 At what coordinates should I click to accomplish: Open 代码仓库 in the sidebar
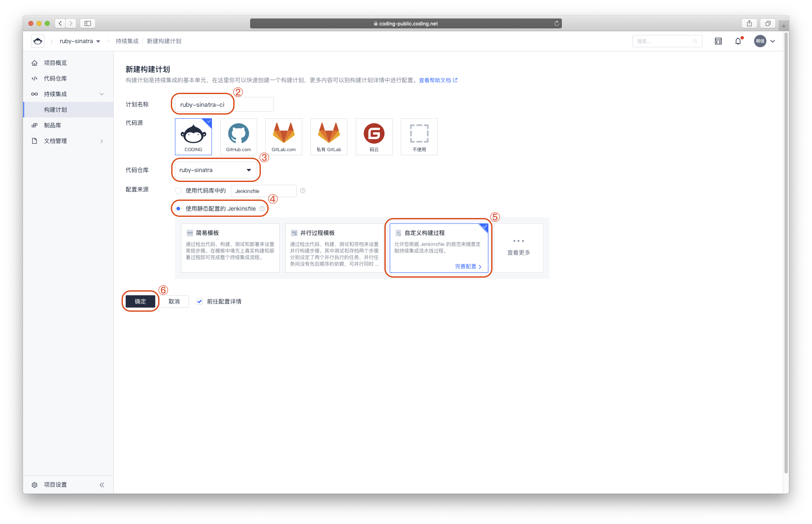[x=55, y=78]
